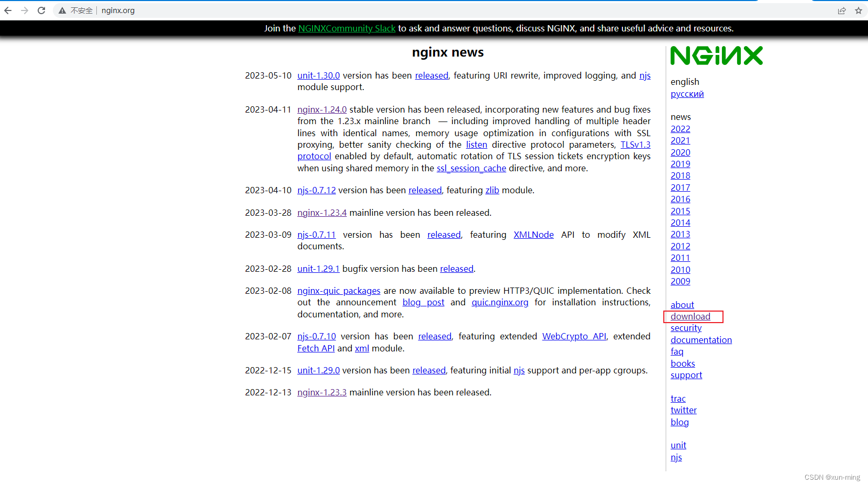
Task: Open the NGINXCommunity Slack link
Action: point(347,28)
